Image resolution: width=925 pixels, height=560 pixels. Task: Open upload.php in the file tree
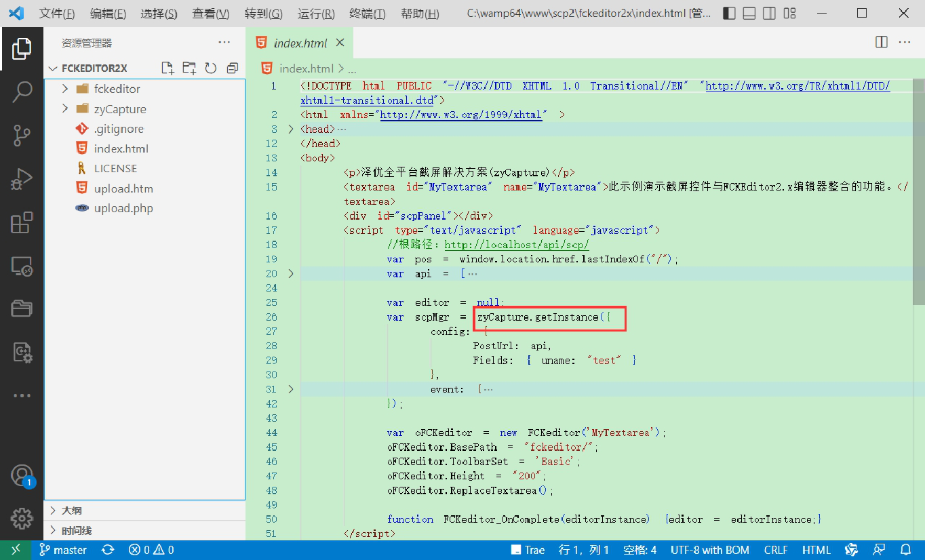click(123, 208)
